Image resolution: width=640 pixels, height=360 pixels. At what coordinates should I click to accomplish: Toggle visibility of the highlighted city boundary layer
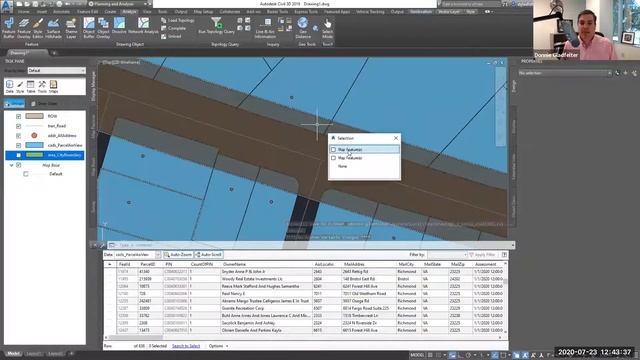click(18, 155)
